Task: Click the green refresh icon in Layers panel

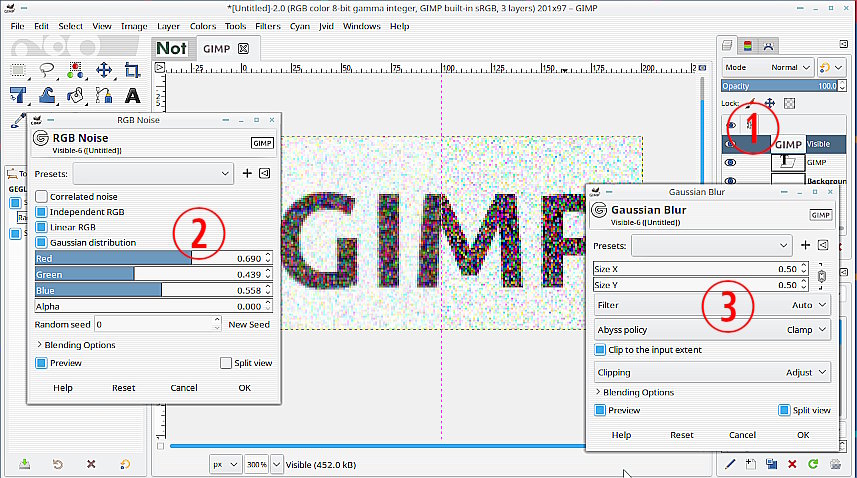Action: coord(813,464)
